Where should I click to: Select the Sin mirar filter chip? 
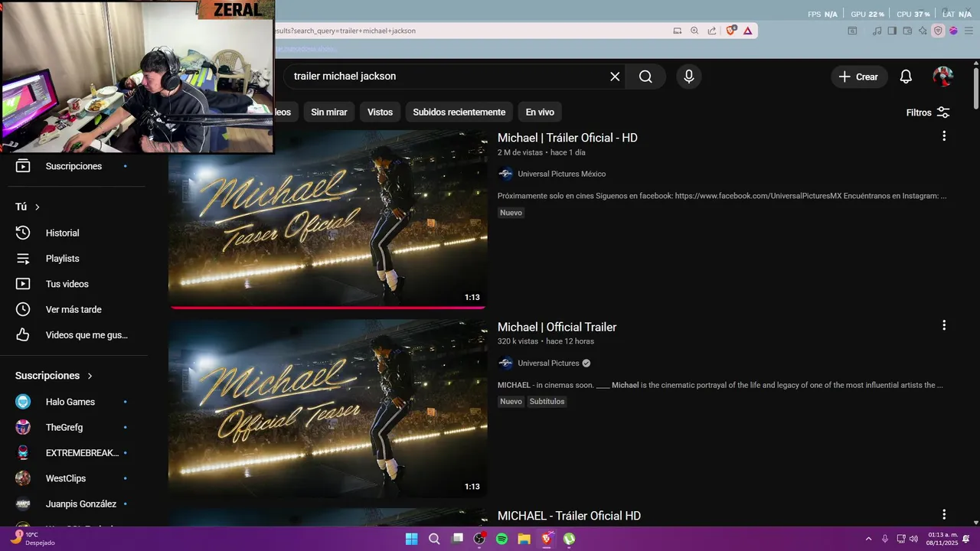(329, 112)
